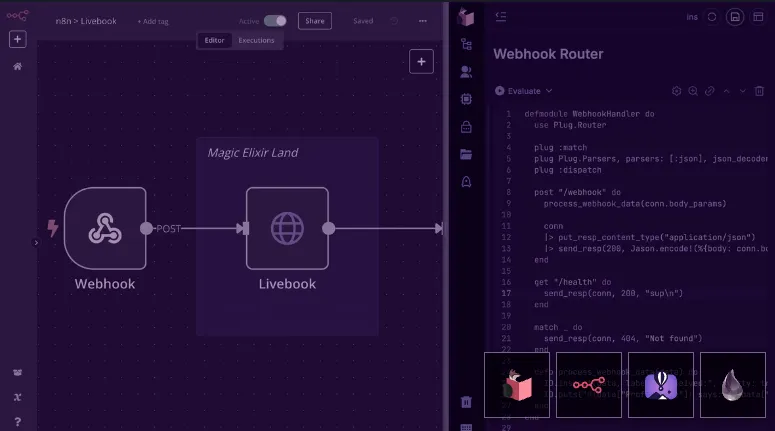Click the nBn > Livebook workflow title
The width and height of the screenshot is (775, 431).
pos(86,21)
